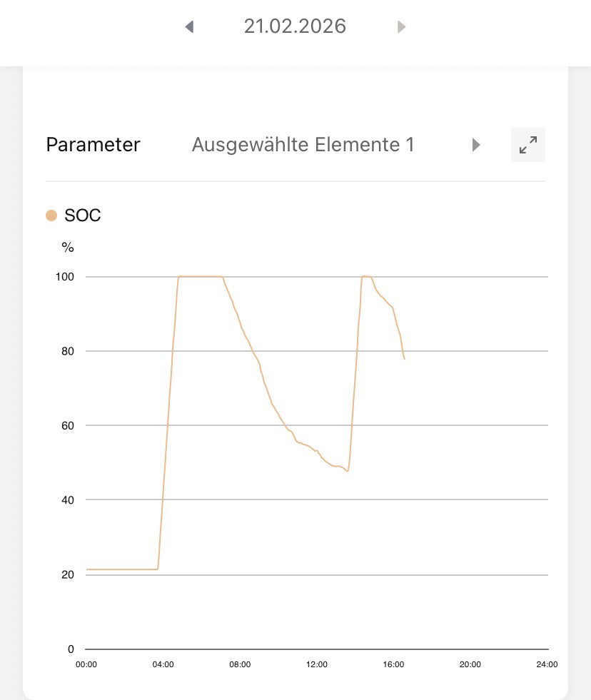Click the 04:00 time axis label
Viewport: 591px width, 700px height.
click(x=163, y=664)
